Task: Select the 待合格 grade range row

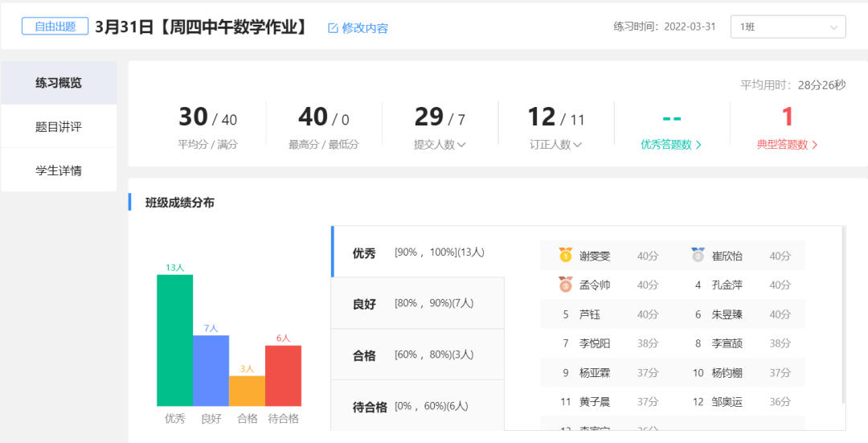Action: point(418,406)
